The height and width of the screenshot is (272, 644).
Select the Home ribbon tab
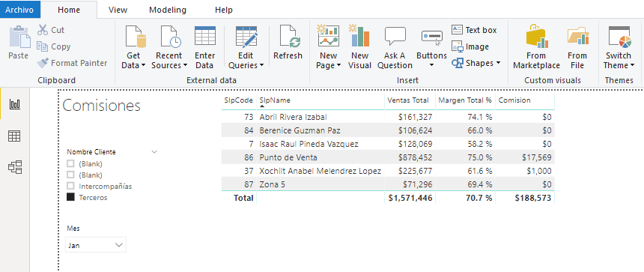coord(69,10)
